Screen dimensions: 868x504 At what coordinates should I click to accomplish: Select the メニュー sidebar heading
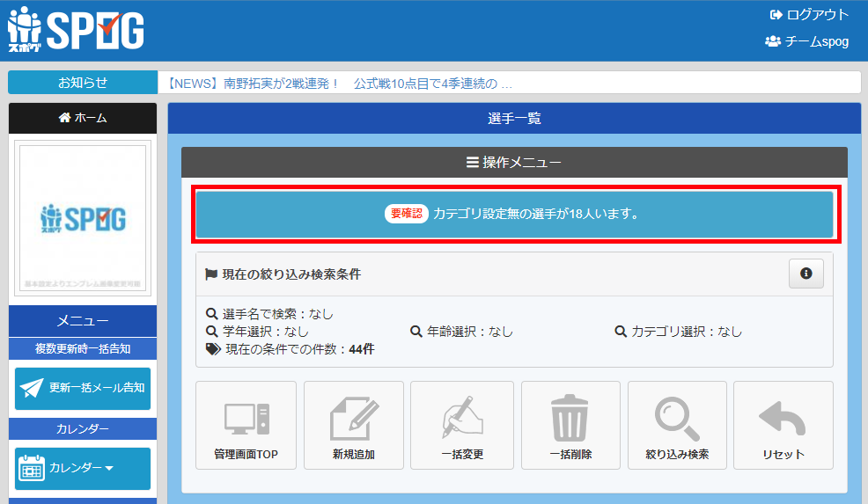click(x=83, y=321)
